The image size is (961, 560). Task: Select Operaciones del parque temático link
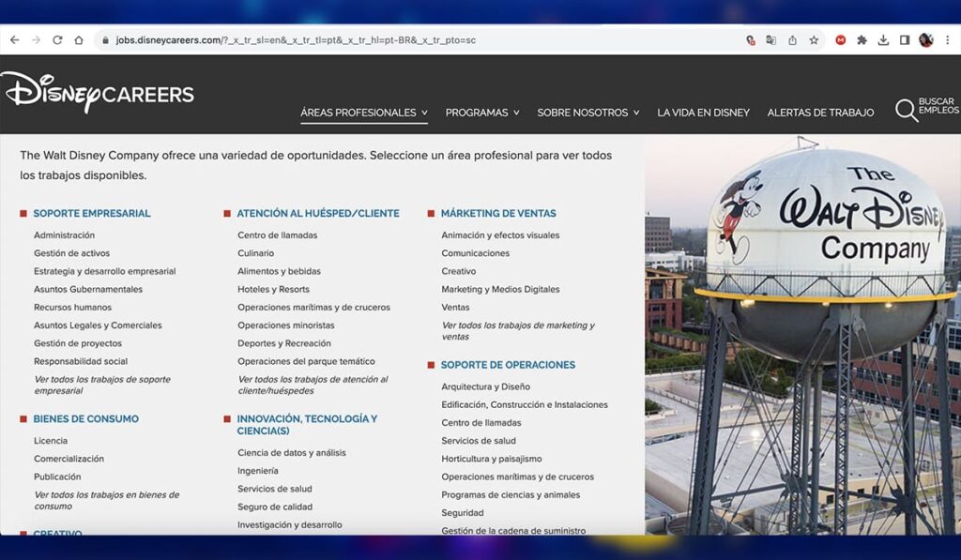click(x=307, y=361)
